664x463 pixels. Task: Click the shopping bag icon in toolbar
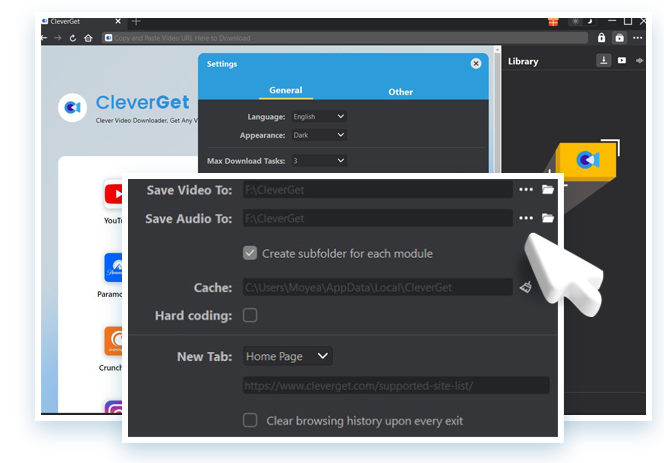[620, 38]
